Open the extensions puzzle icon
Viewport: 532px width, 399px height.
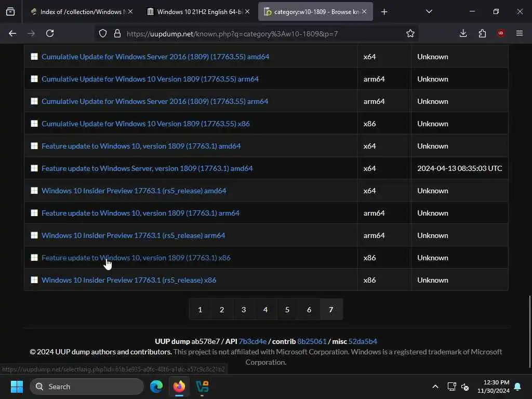click(482, 33)
